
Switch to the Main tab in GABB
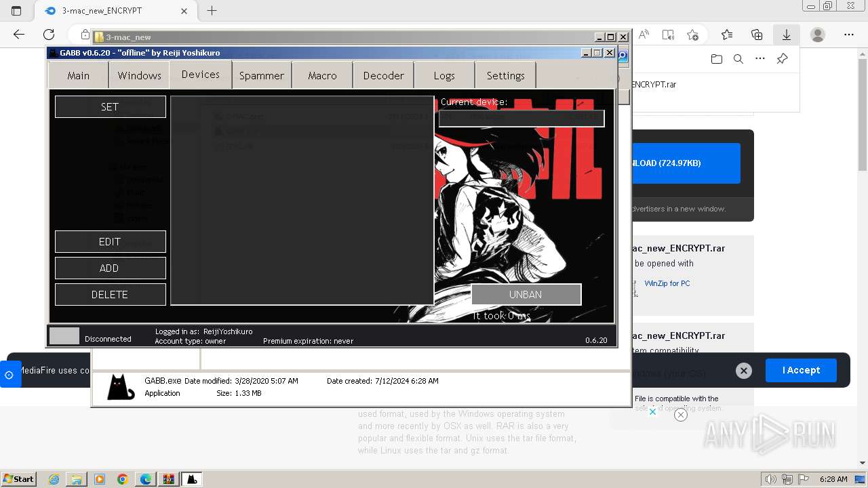point(79,75)
